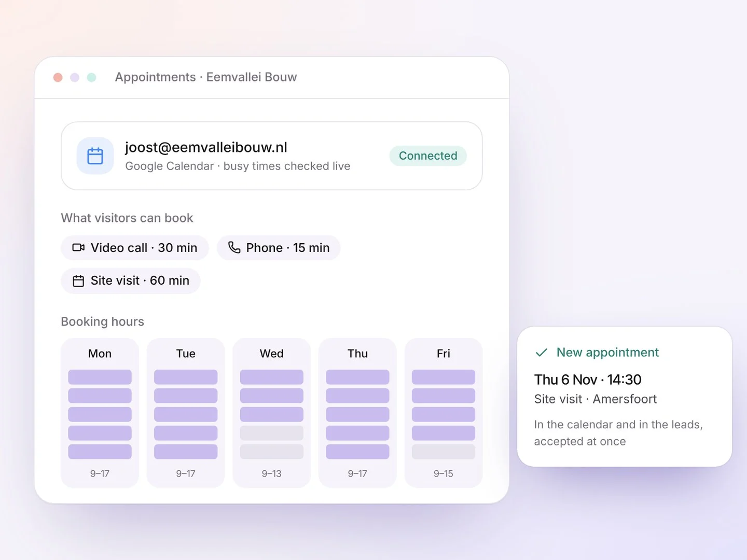Toggle the last purple slot under Thu
The height and width of the screenshot is (560, 747).
coord(357,452)
